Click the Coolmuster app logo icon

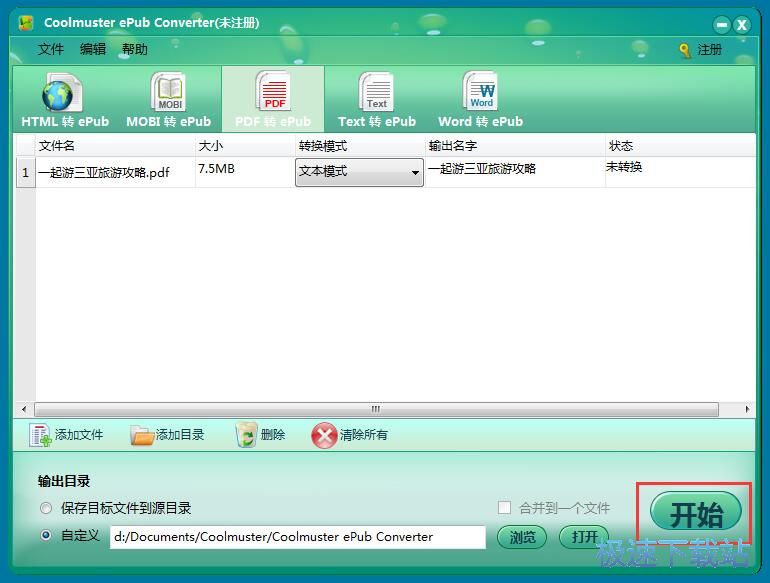26,23
